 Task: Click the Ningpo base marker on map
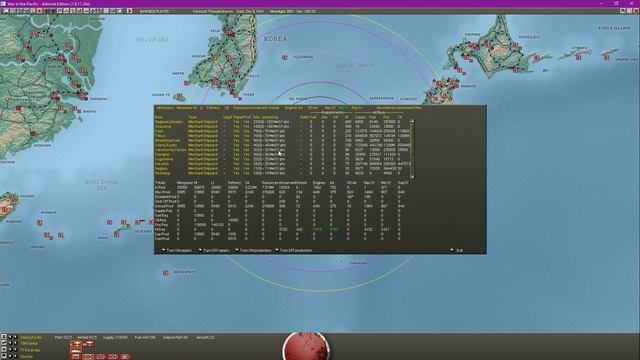click(x=75, y=109)
